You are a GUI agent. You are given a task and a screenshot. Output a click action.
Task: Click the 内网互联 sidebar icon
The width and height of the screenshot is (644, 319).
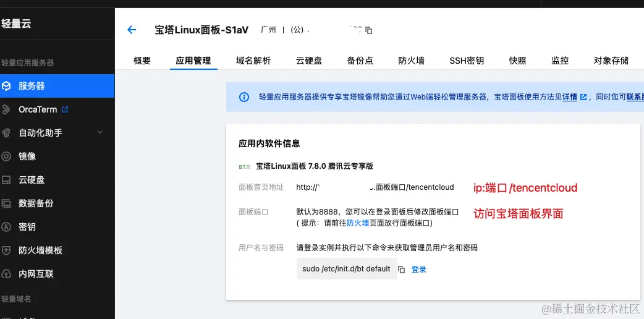point(6,274)
